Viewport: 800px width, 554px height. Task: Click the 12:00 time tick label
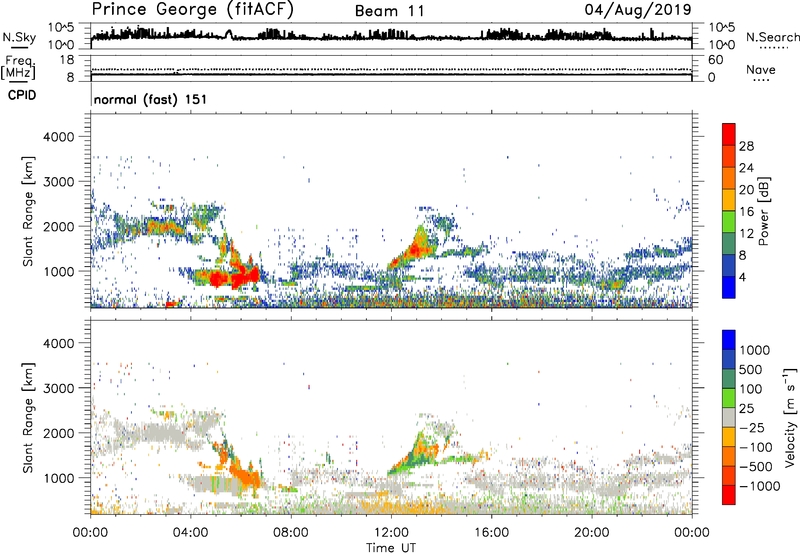point(391,533)
